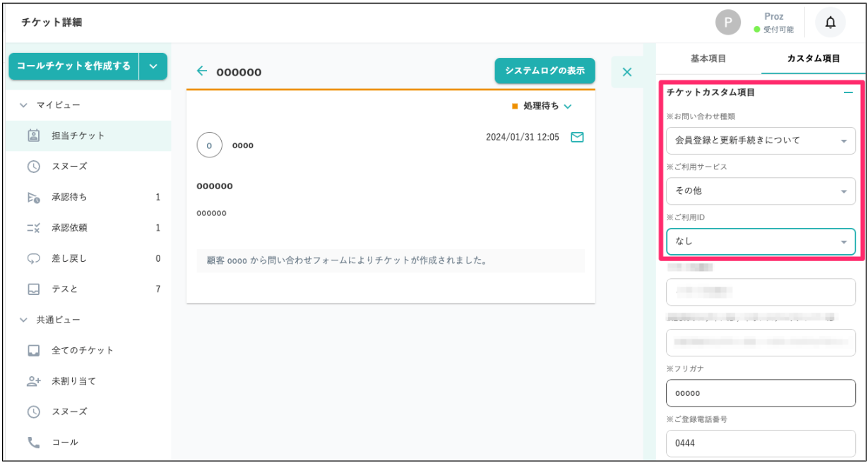
Task: Click the フリガナ input field
Action: (x=761, y=393)
